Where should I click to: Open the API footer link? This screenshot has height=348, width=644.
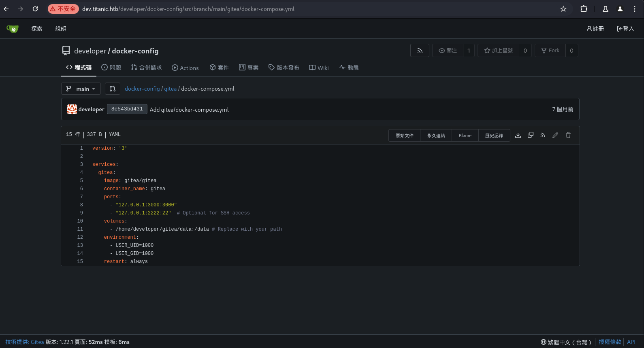click(631, 342)
